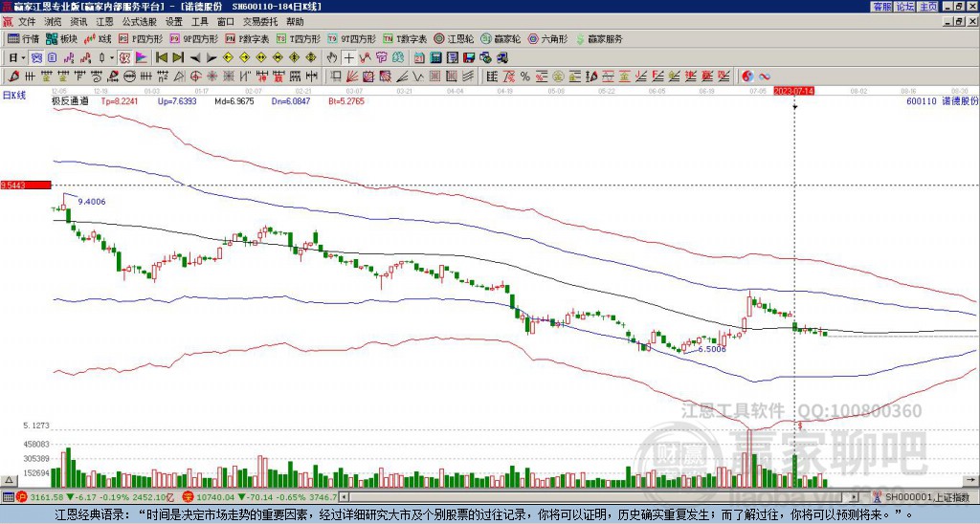Open the 9T四方形 tool
The width and height of the screenshot is (980, 524).
(x=351, y=38)
